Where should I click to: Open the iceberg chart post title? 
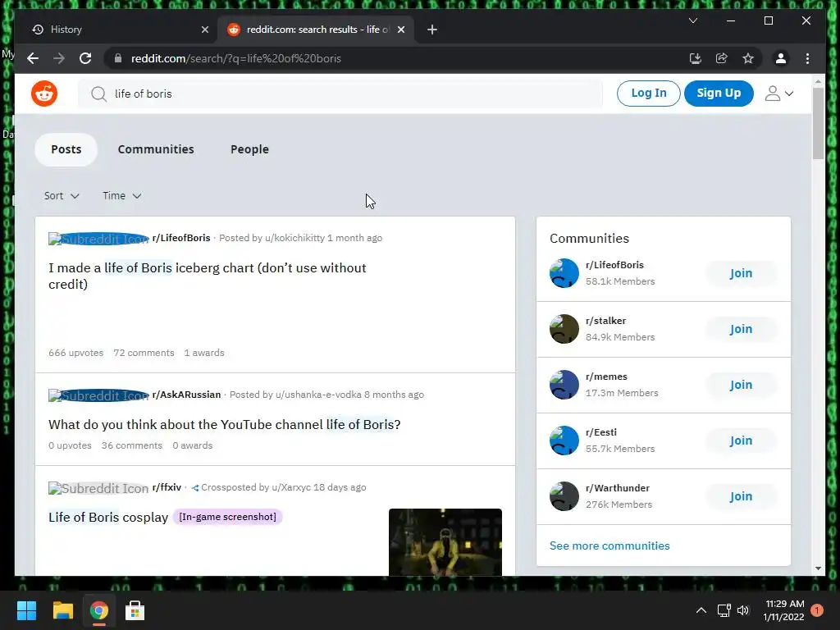(x=208, y=276)
